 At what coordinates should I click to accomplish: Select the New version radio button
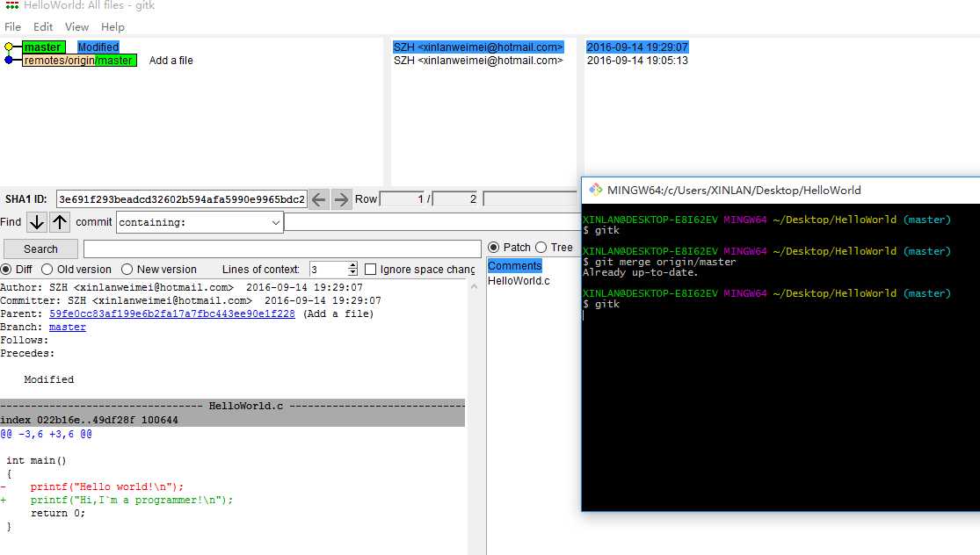pos(127,269)
